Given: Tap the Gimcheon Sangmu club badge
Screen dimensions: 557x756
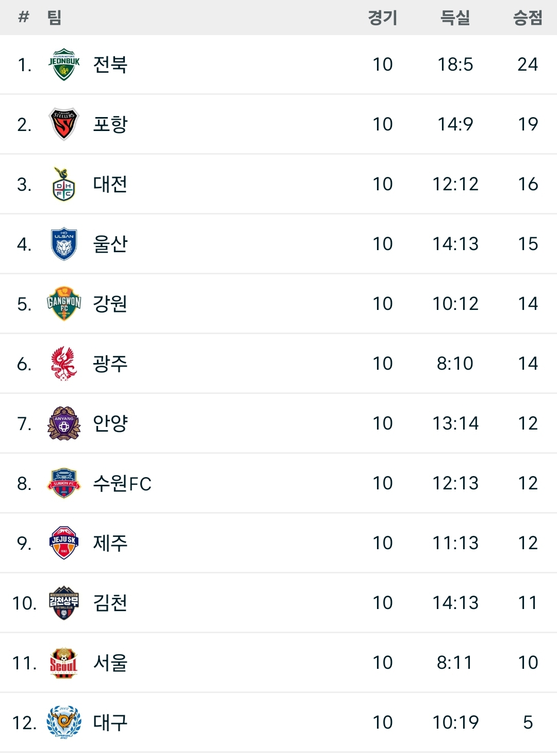Looking at the screenshot, I should (64, 603).
